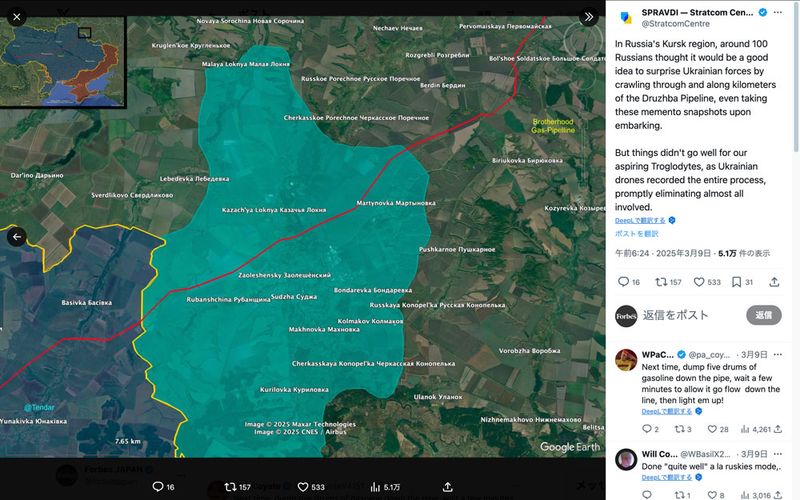
Task: Close the image viewer with the X icon
Action: pyautogui.click(x=17, y=17)
